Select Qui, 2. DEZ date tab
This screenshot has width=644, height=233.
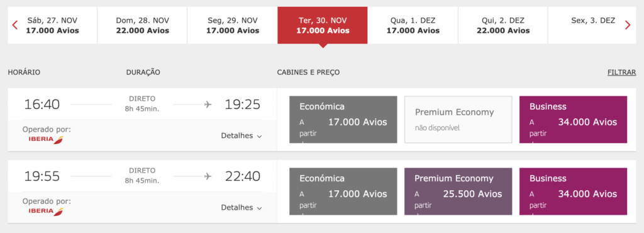coord(503,25)
